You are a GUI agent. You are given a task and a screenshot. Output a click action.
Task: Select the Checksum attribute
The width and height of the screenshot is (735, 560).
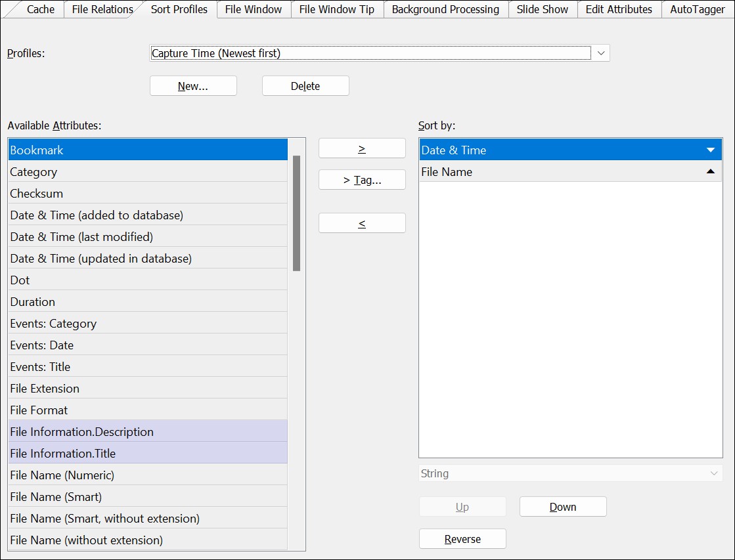[x=148, y=193]
